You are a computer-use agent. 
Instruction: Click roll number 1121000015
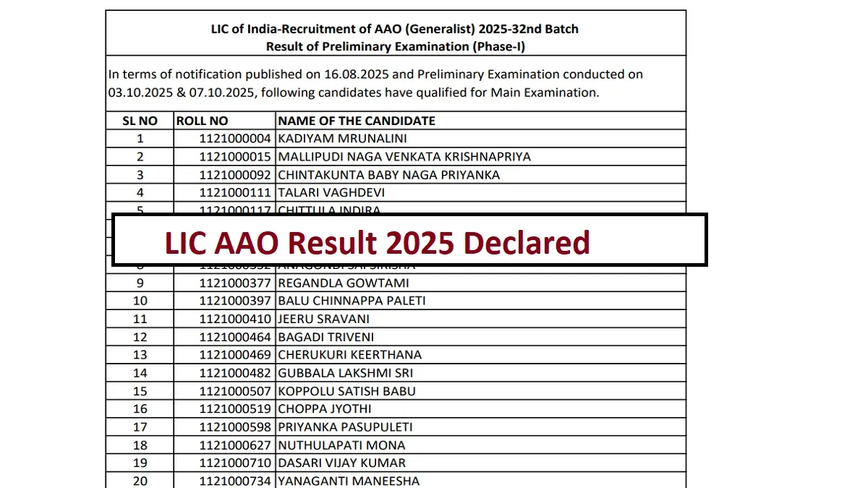pos(235,157)
